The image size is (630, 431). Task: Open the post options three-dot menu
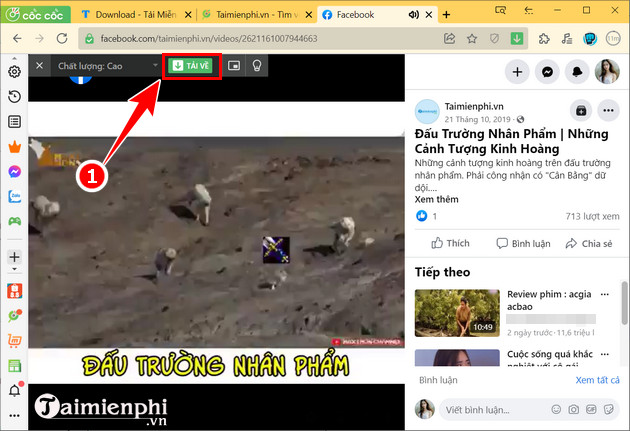608,110
